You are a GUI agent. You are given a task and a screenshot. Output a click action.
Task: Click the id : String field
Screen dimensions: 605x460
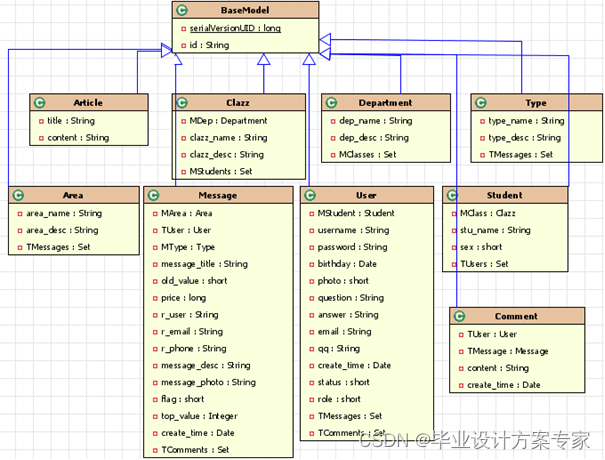click(209, 45)
